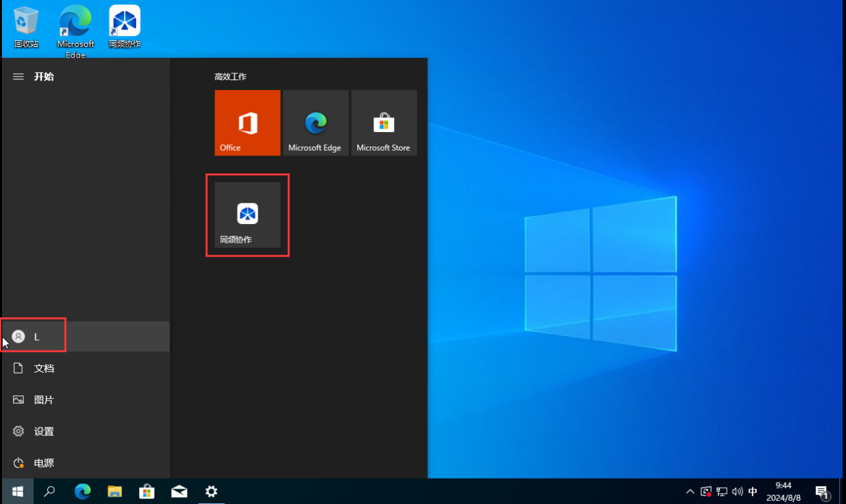Launch Microsoft Edge from the taskbar

82,491
